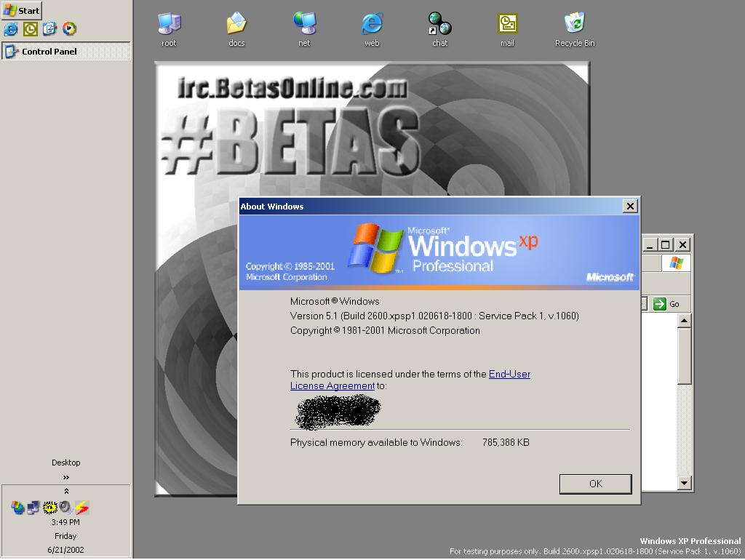Open the mail desktop icon
Screen dimensions: 745x560
(x=507, y=29)
